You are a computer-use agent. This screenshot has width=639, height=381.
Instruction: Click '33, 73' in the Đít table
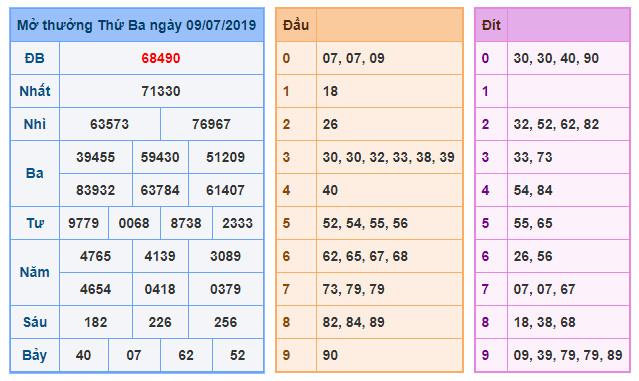click(x=533, y=157)
